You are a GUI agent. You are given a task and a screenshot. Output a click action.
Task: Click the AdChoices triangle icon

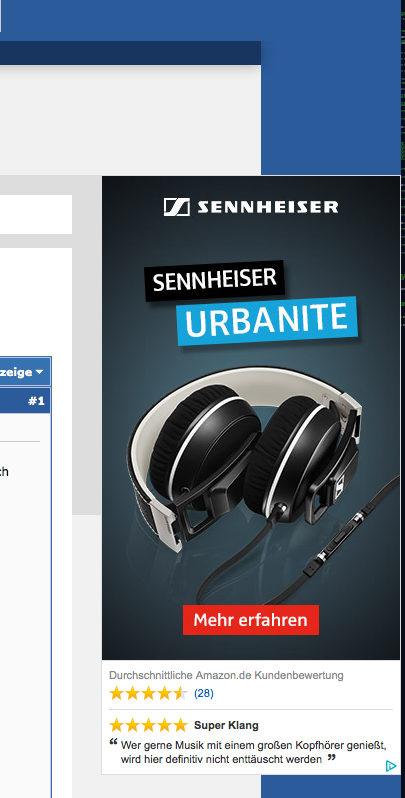tap(390, 765)
